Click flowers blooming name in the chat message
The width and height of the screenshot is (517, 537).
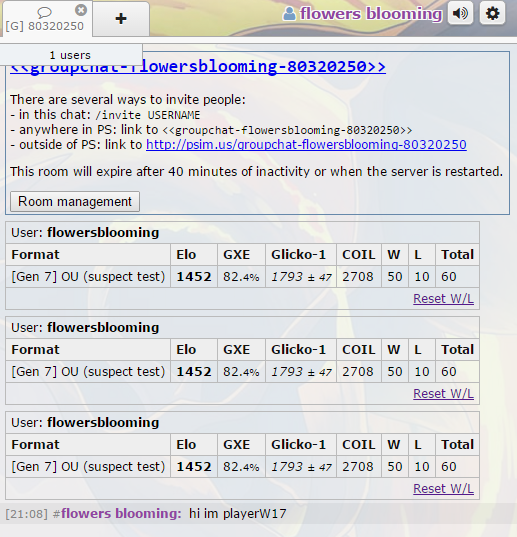click(121, 513)
